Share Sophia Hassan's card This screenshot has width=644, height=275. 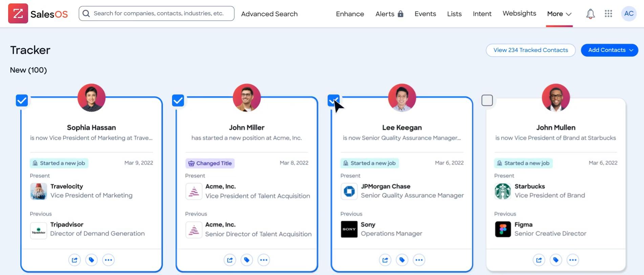tap(74, 260)
